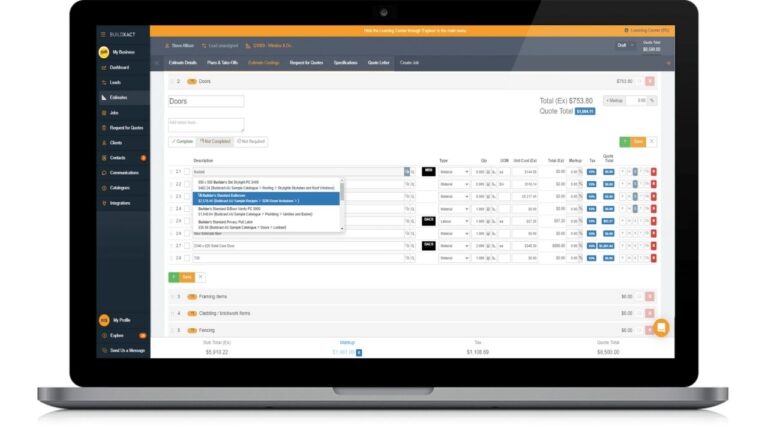Click the +Markup button

click(614, 100)
